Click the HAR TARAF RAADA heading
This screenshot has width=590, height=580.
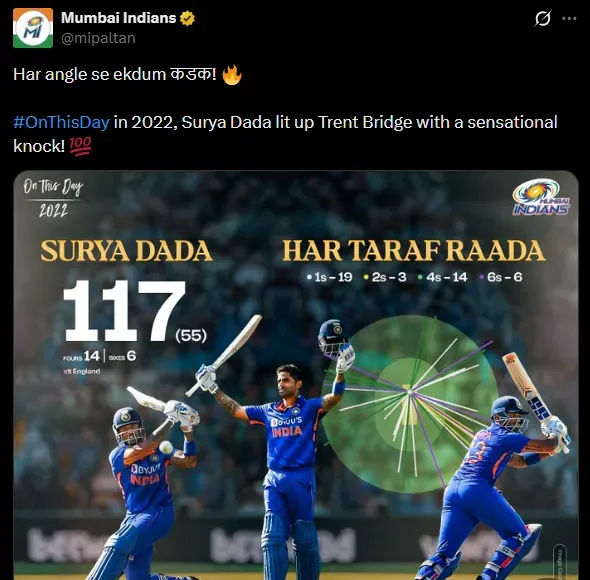(414, 251)
